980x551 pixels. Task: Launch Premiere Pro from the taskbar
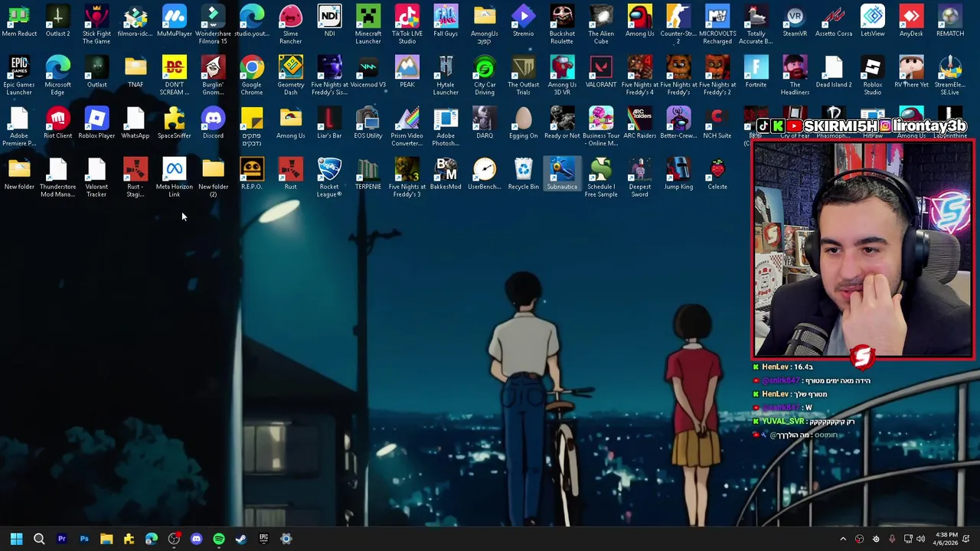click(x=62, y=539)
